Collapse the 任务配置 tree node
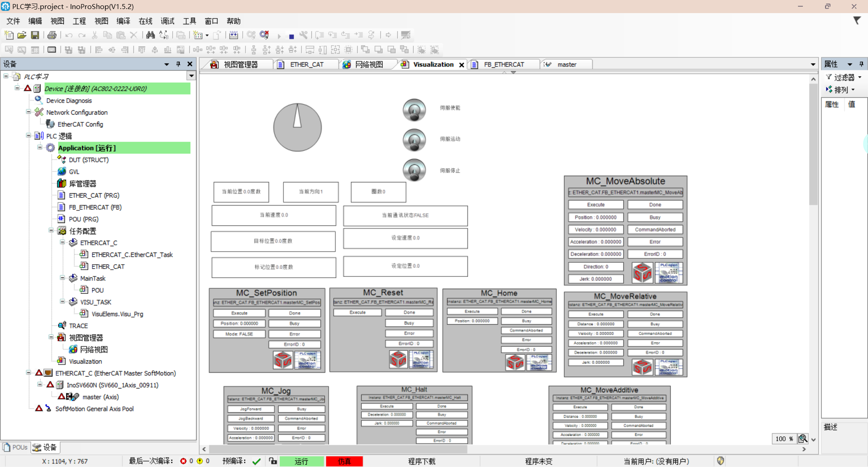The image size is (868, 467). tap(51, 230)
